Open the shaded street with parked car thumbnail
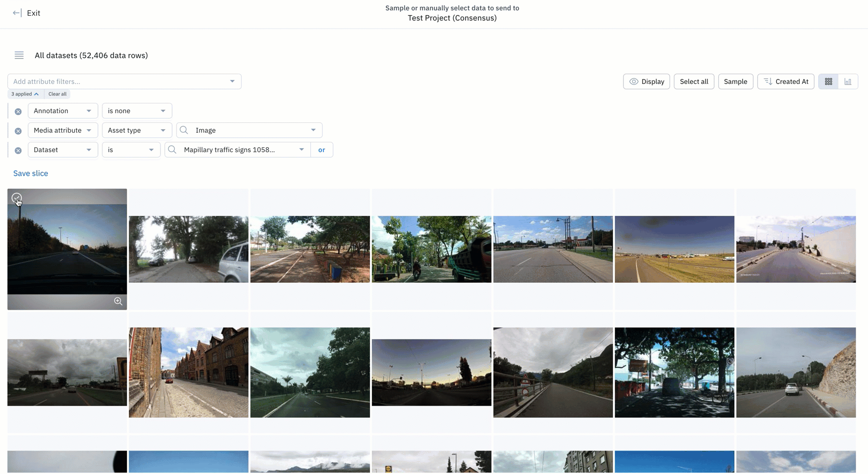This screenshot has width=868, height=474. [674, 373]
